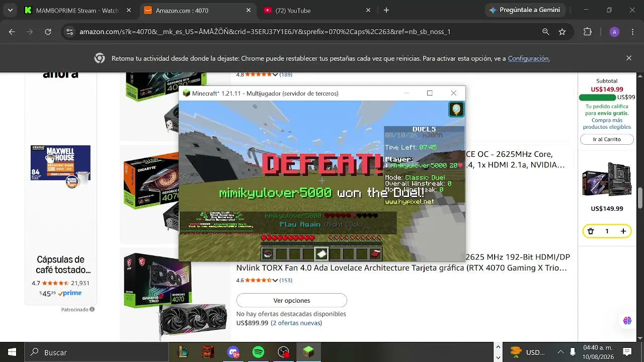Open Spotify from the taskbar
Viewport: 644px width, 362px height.
click(258, 352)
